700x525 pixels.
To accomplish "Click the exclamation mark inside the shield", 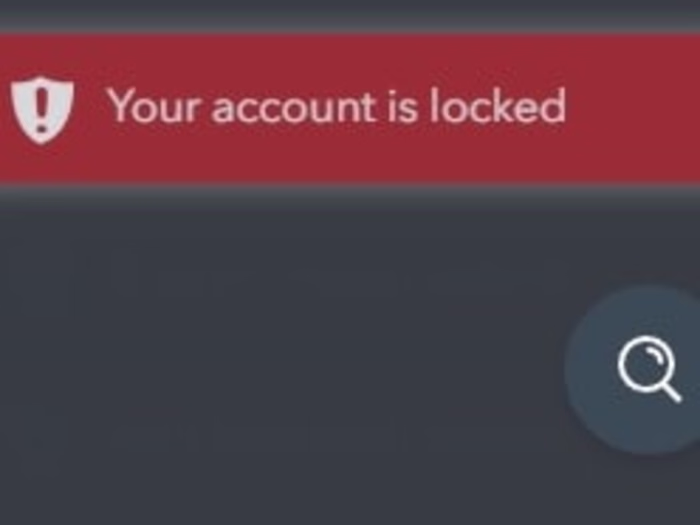I will (x=42, y=108).
